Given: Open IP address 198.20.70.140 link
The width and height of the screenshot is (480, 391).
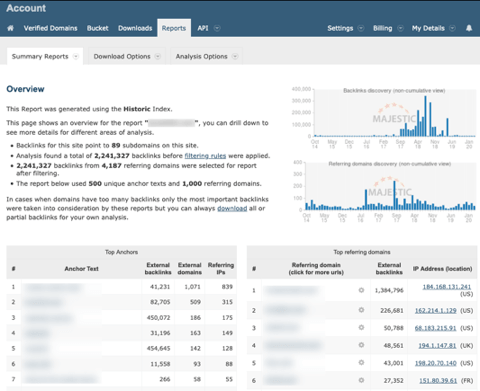Looking at the screenshot, I should [436, 363].
